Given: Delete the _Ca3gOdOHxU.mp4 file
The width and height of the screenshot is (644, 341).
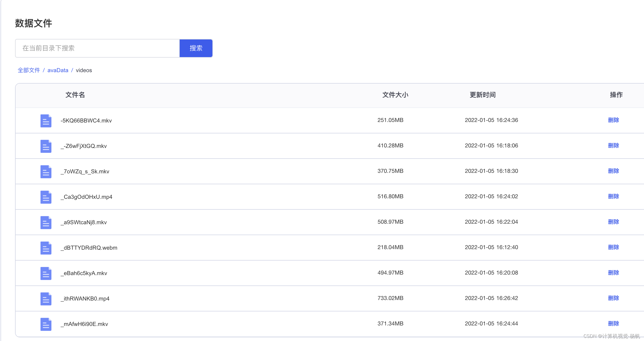Looking at the screenshot, I should (x=613, y=196).
